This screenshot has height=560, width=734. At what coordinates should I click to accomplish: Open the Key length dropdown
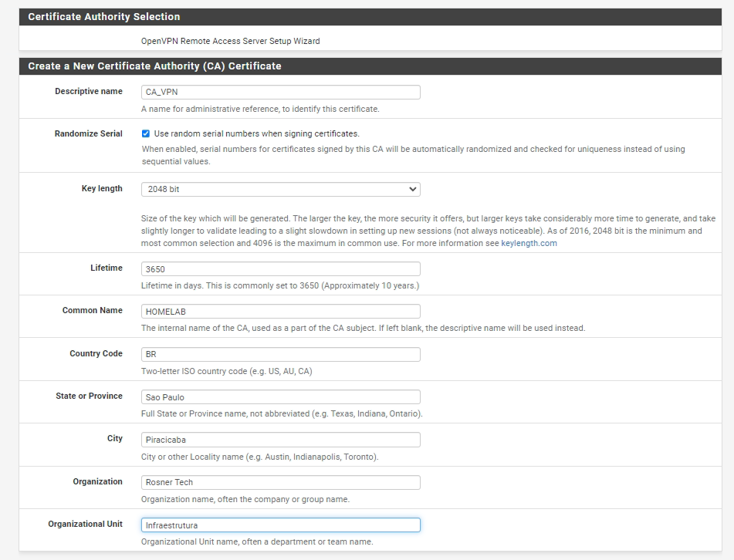click(280, 189)
